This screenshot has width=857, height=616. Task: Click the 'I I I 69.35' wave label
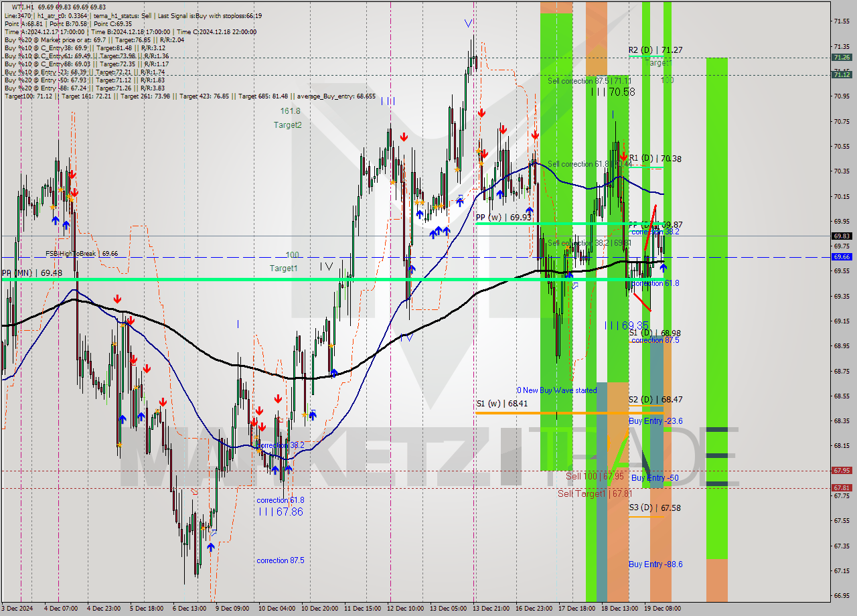(626, 325)
